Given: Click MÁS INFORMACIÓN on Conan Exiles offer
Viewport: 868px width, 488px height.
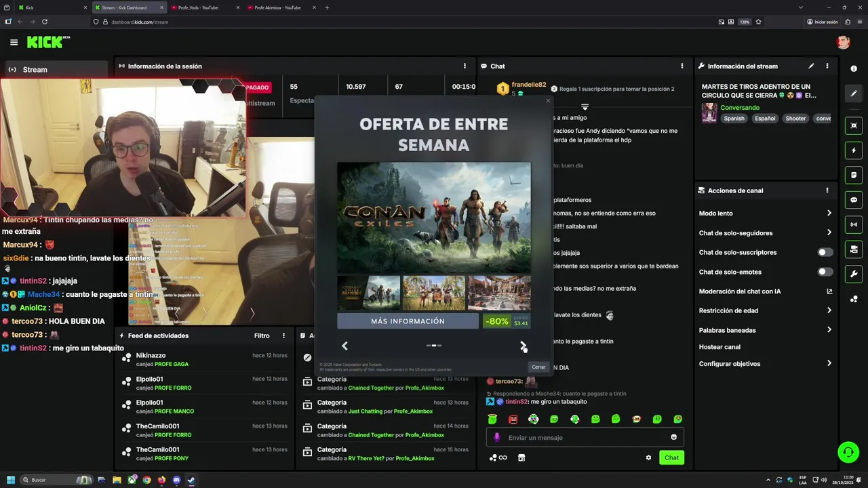Looking at the screenshot, I should (408, 321).
